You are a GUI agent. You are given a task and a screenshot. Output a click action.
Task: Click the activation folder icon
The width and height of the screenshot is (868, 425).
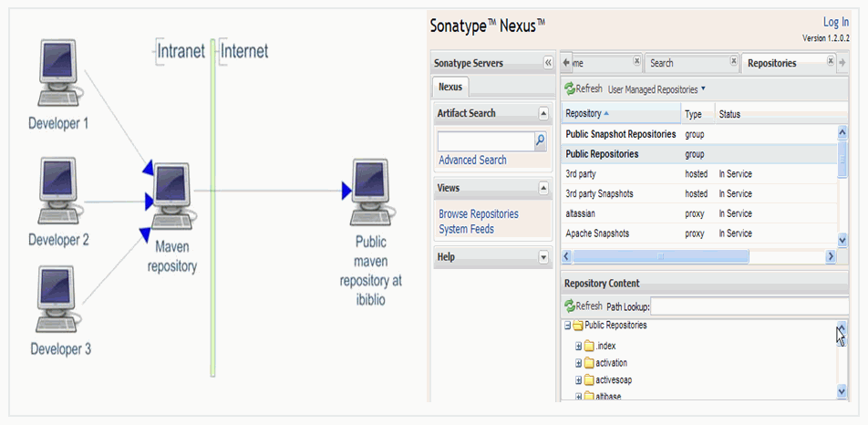[589, 363]
